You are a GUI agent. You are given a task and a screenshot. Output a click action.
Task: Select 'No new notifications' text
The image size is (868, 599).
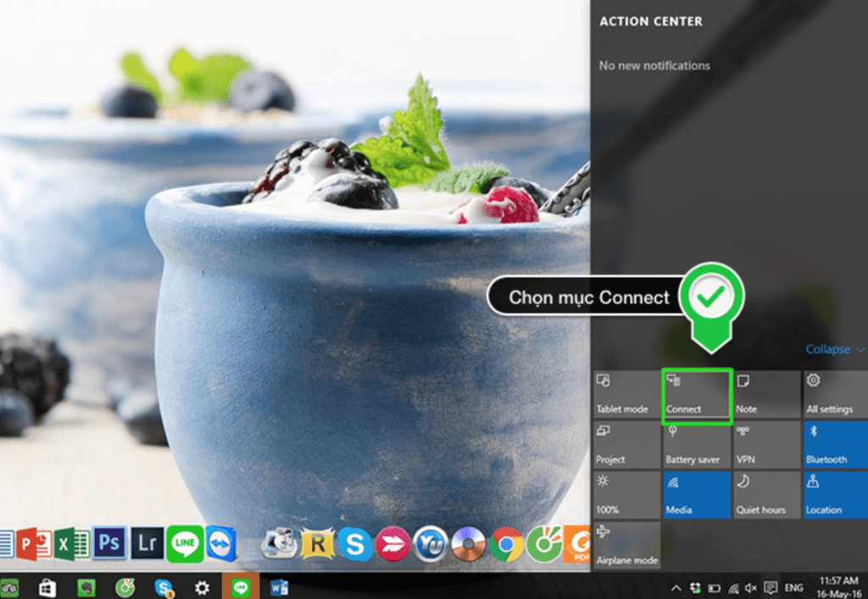pos(654,66)
